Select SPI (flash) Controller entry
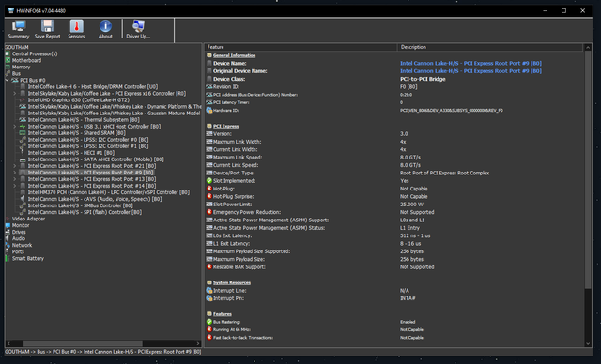Screen dimensions: 601x364 point(85,212)
